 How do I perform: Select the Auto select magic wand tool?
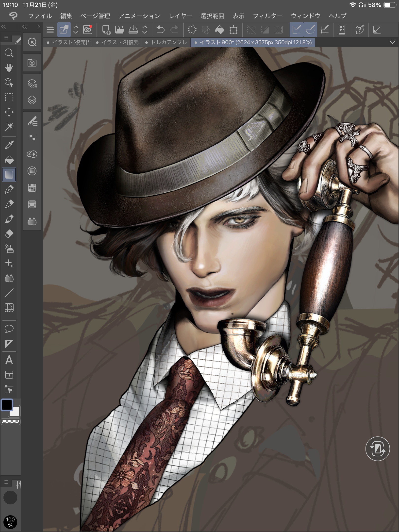9,127
